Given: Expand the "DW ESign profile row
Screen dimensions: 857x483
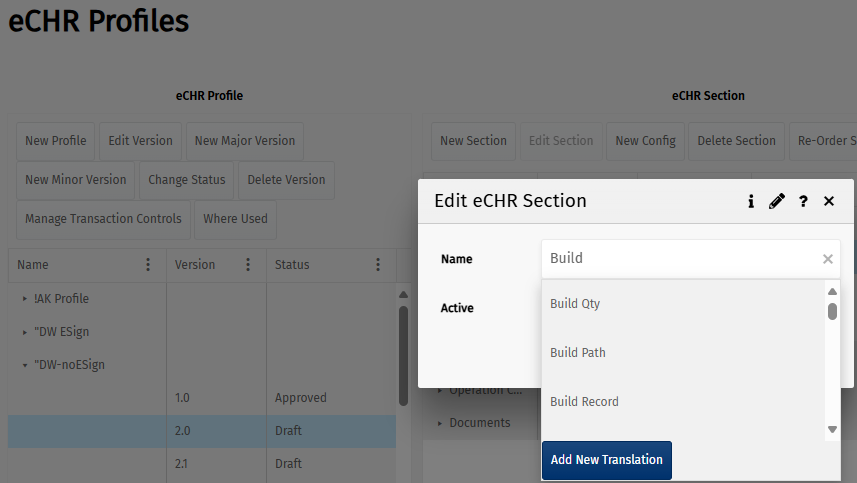Looking at the screenshot, I should coord(25,332).
